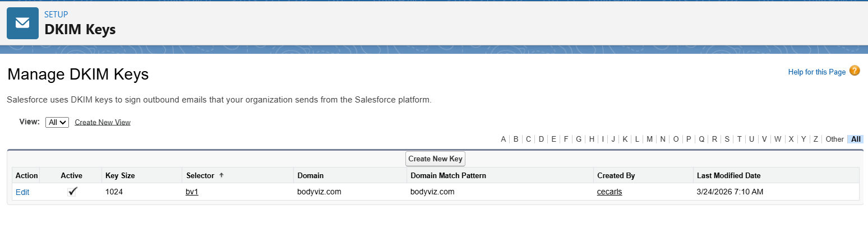Filter list by letter C
Image resolution: width=868 pixels, height=228 pixels.
[x=528, y=139]
